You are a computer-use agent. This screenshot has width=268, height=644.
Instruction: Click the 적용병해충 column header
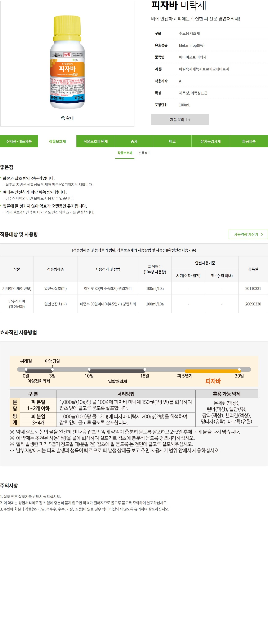[x=55, y=269]
